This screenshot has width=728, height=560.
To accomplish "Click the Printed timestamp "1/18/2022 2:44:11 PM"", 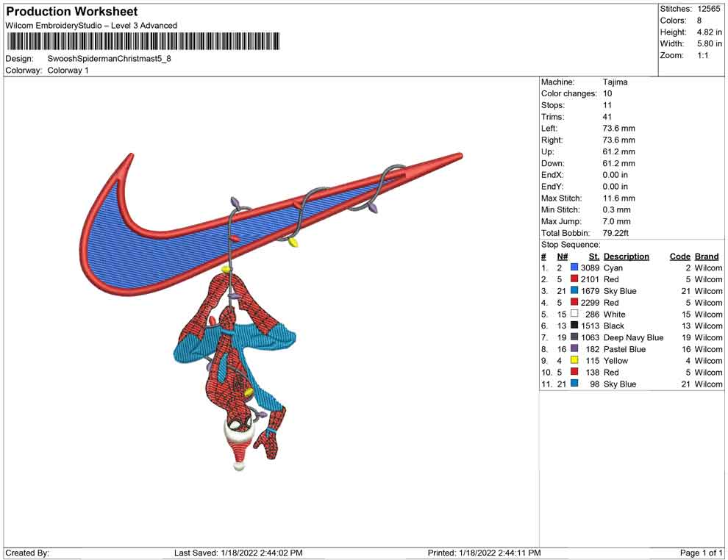I will [x=499, y=553].
